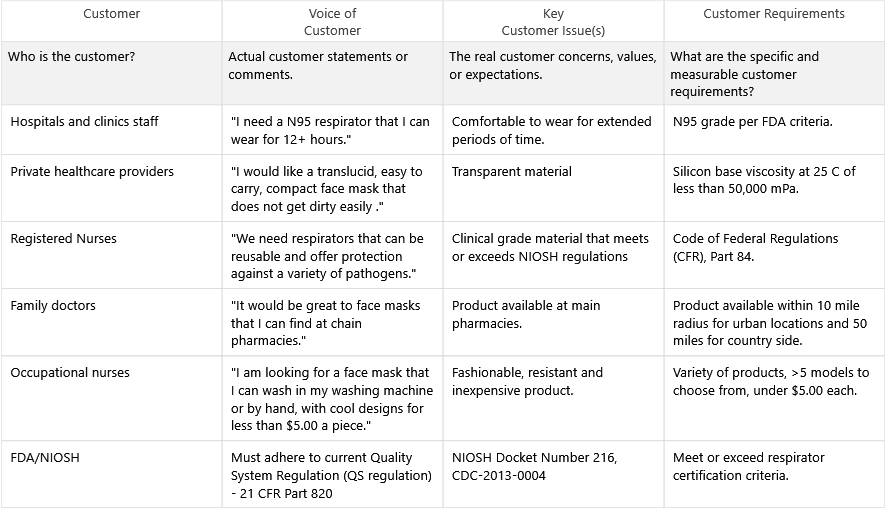Click the "Registered Nurses" row label

click(63, 239)
